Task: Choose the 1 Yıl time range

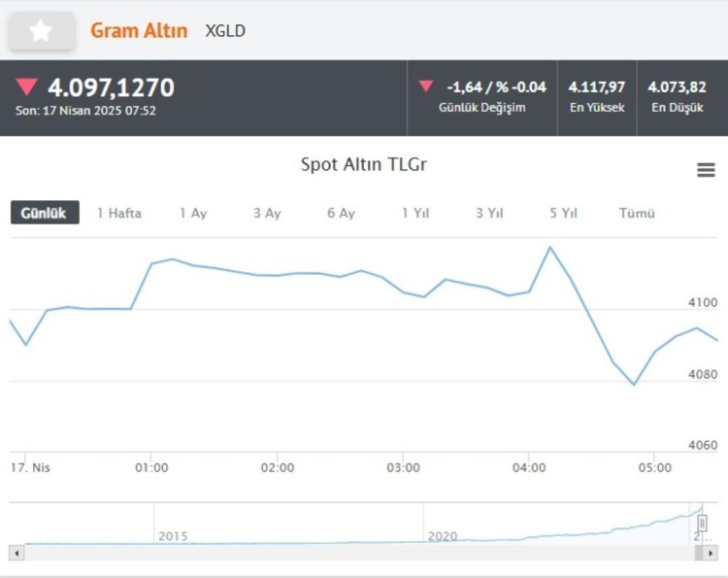Action: (415, 213)
